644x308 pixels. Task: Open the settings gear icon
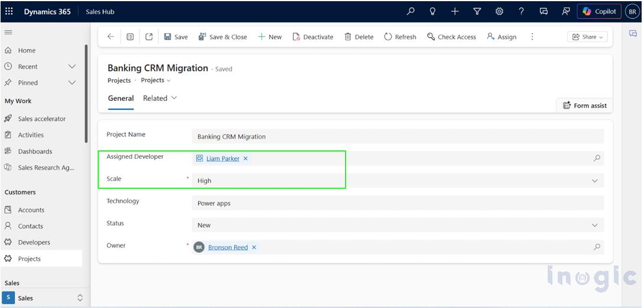[x=499, y=11]
